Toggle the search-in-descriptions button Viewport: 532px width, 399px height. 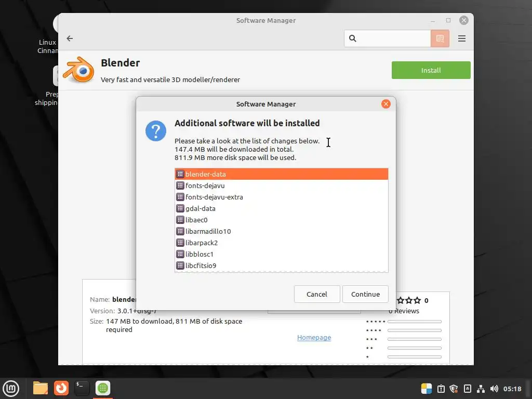pos(440,38)
